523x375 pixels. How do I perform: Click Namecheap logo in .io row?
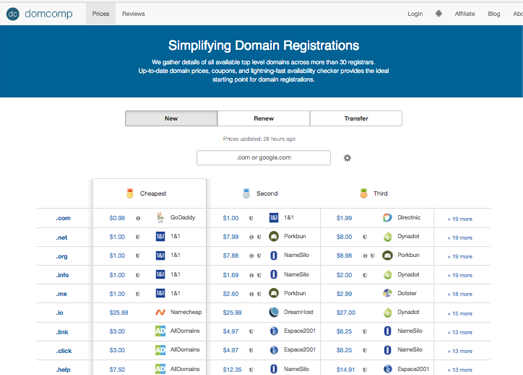160,312
